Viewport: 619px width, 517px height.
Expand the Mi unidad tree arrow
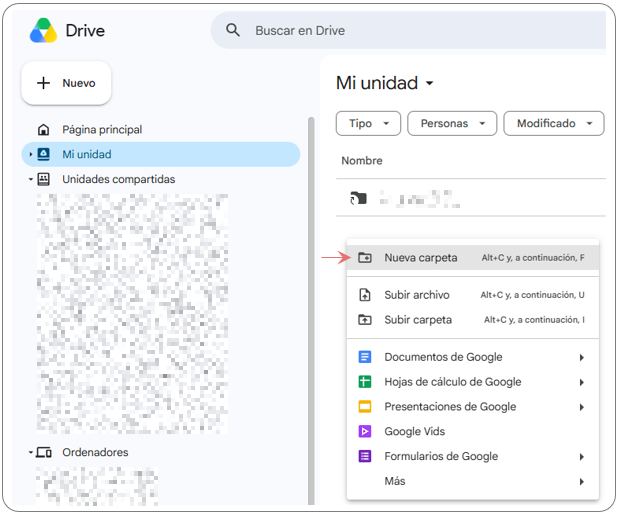click(x=30, y=154)
